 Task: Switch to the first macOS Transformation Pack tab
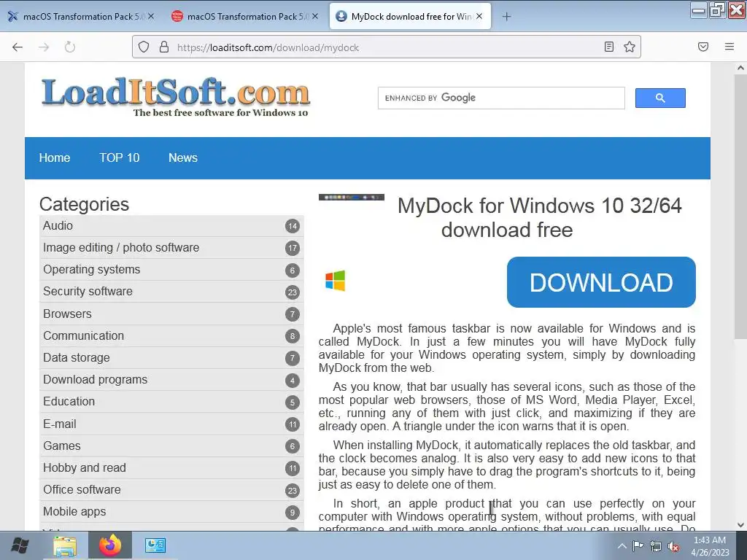[x=80, y=16]
